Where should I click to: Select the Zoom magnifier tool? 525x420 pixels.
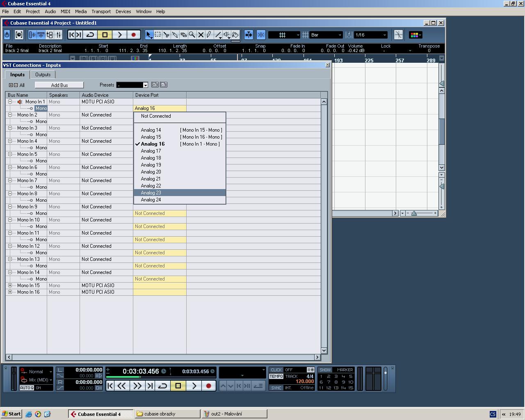point(192,35)
